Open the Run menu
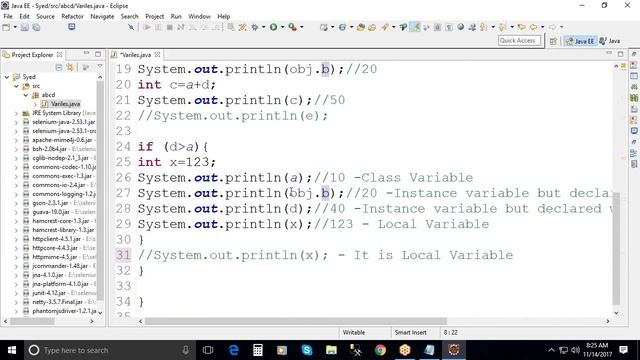Viewport: 640px width, 360px height. click(176, 16)
